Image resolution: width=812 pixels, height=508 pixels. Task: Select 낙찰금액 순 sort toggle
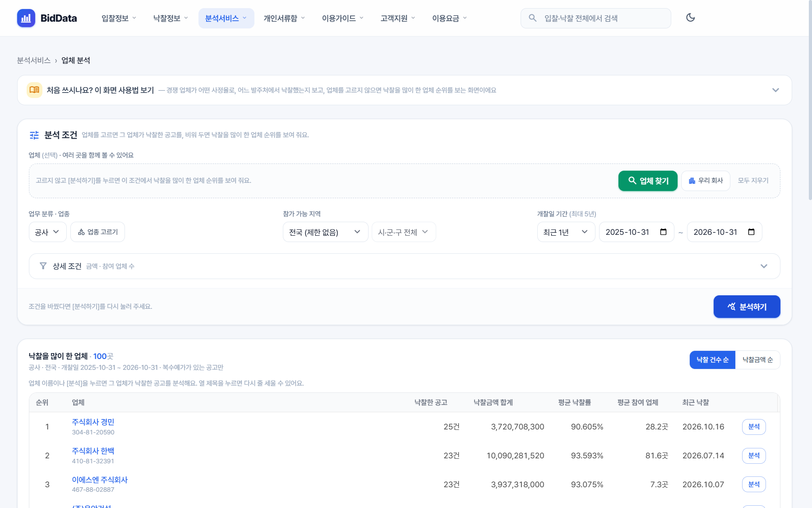click(757, 360)
